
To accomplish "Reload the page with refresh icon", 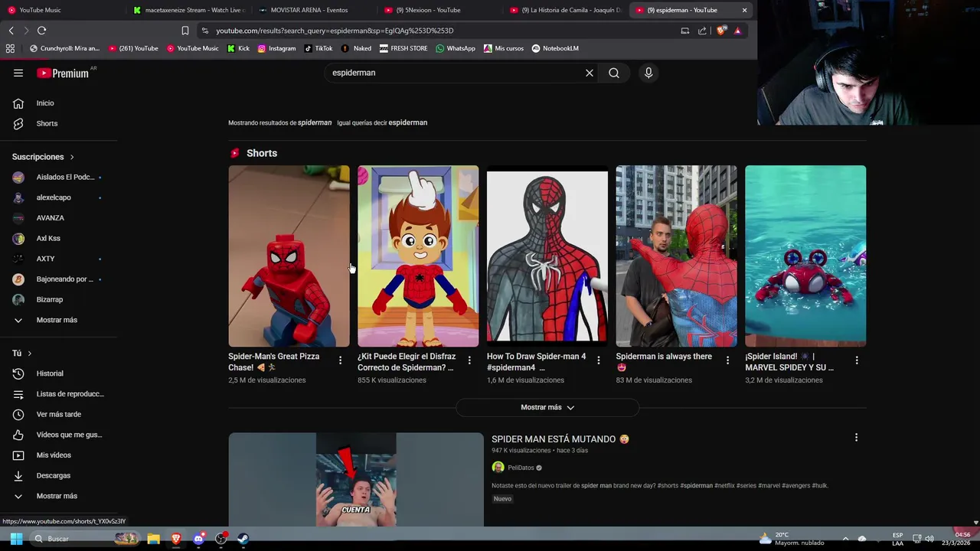I will click(x=41, y=31).
